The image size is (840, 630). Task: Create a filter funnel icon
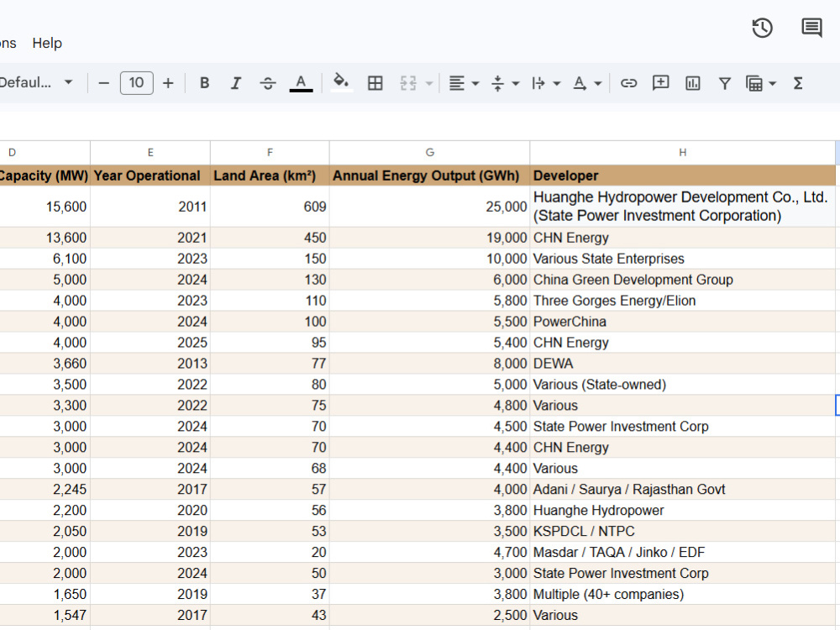click(x=724, y=83)
